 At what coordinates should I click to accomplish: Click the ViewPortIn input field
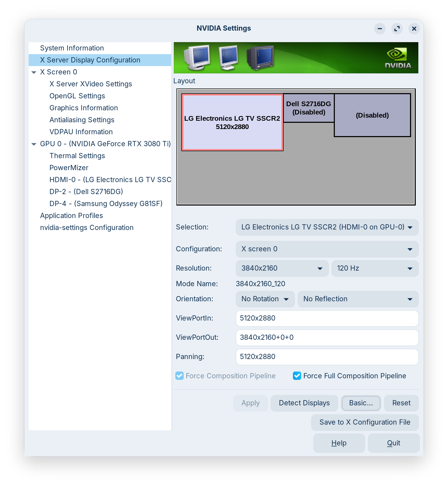point(327,318)
